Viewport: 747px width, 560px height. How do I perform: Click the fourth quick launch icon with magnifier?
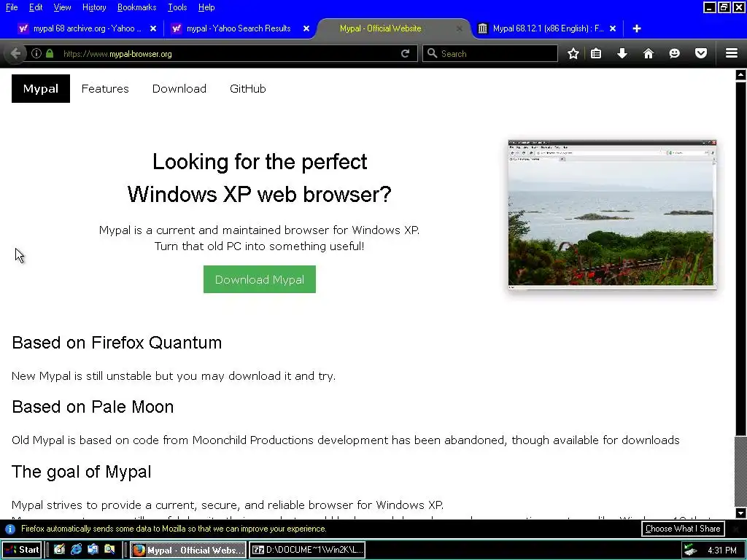109,550
